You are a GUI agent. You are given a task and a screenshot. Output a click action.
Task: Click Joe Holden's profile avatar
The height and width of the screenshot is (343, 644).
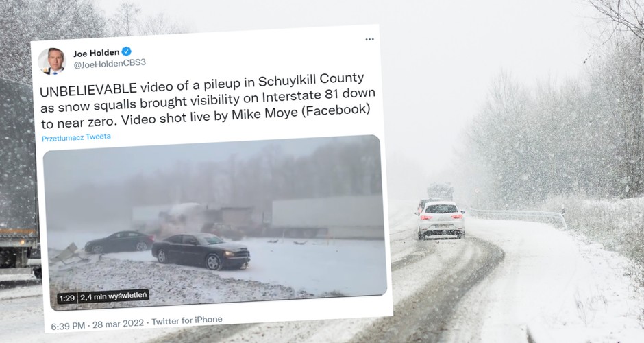click(x=52, y=61)
